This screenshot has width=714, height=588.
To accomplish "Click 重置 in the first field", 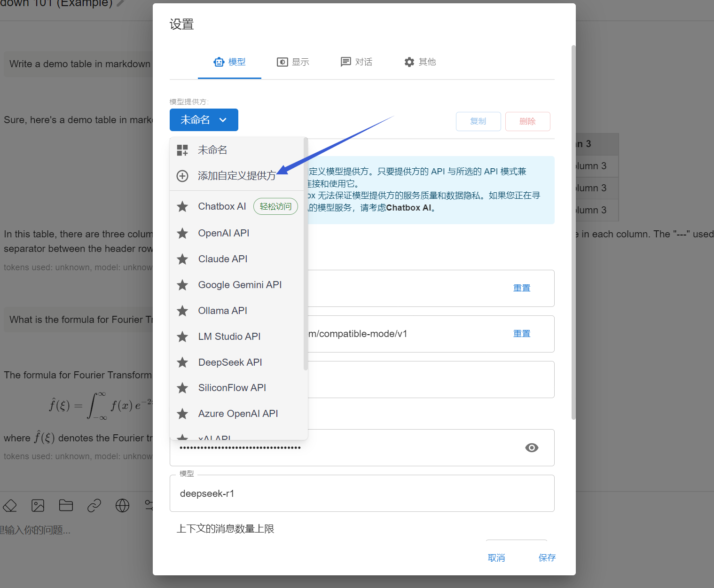I will pyautogui.click(x=522, y=288).
